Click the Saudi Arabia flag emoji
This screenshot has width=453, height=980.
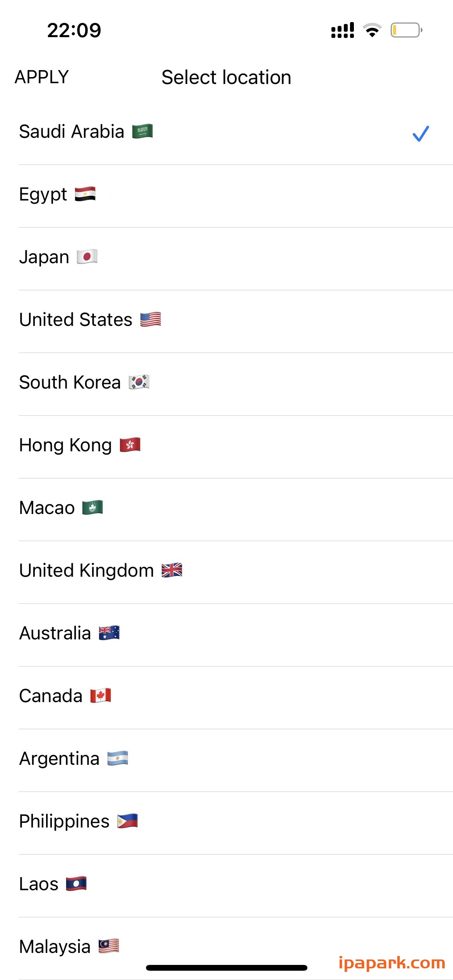[x=142, y=132]
